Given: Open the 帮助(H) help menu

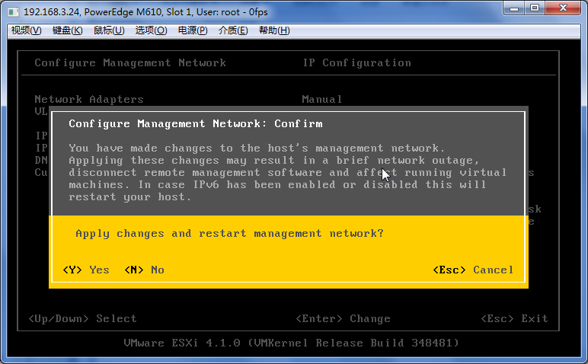Looking at the screenshot, I should 274,30.
